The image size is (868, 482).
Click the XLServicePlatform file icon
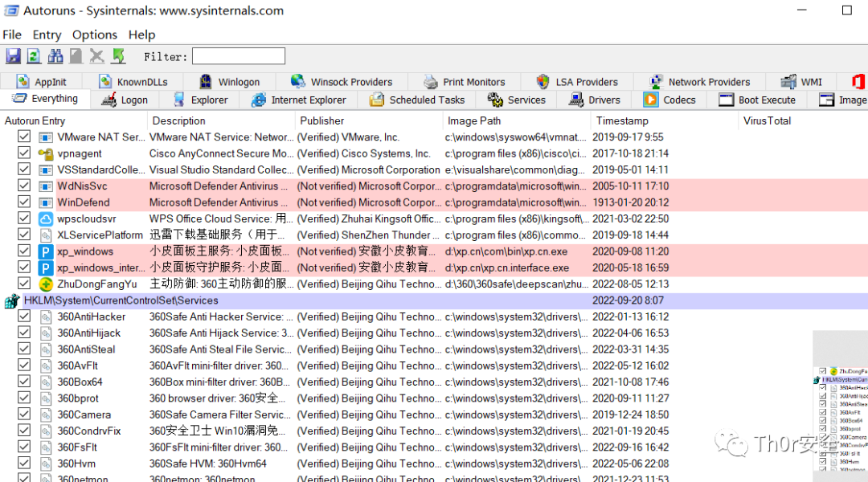pyautogui.click(x=45, y=235)
